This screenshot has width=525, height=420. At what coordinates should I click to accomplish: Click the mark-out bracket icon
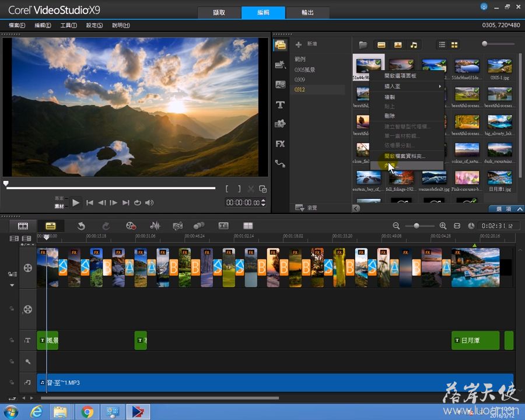239,189
